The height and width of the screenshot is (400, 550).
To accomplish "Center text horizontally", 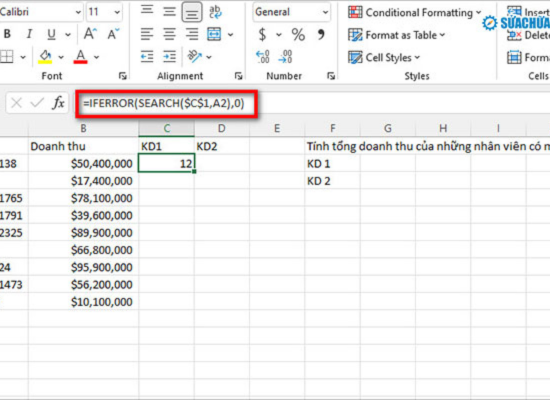I will [x=169, y=34].
